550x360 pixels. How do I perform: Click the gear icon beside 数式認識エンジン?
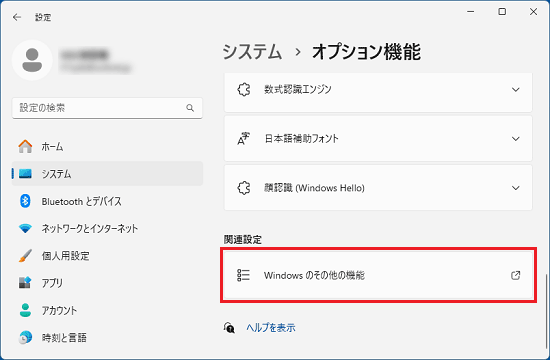(244, 89)
